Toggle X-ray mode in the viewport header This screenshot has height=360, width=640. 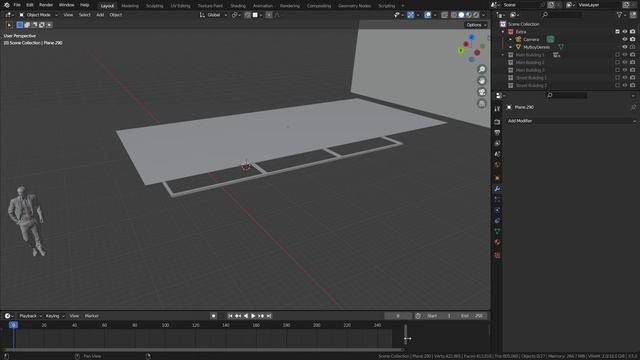(444, 15)
